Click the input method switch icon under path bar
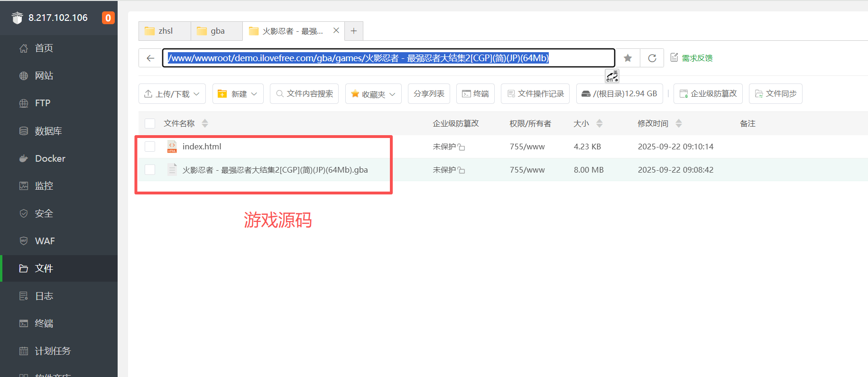Viewport: 868px width, 377px height. click(612, 76)
